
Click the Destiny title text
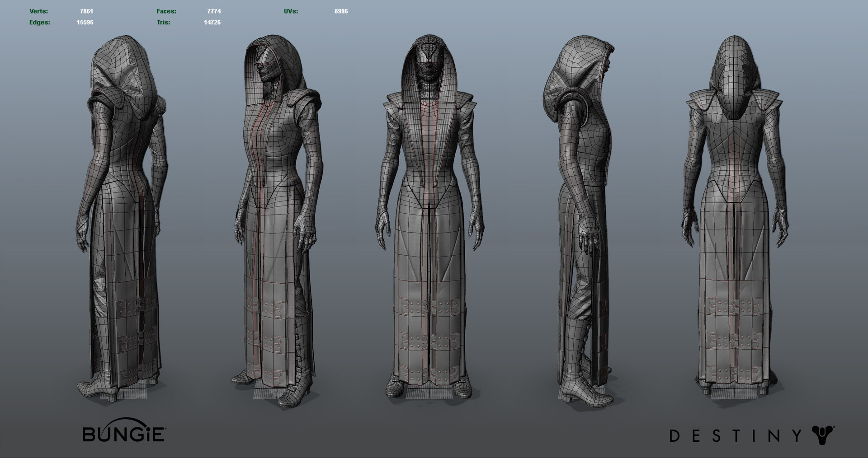click(x=736, y=436)
